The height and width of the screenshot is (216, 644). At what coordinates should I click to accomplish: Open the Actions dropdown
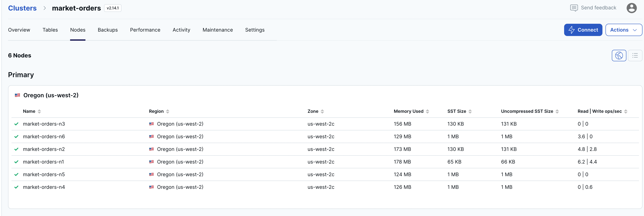(624, 30)
